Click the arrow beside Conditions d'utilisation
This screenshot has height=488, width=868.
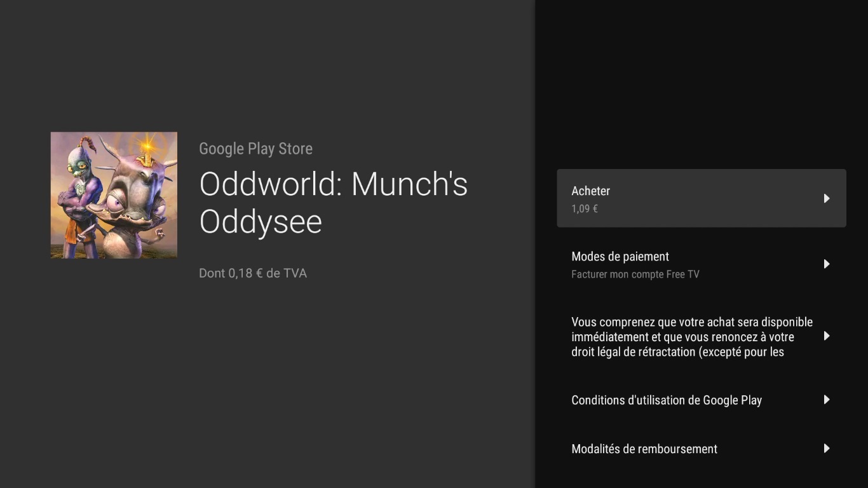(827, 400)
